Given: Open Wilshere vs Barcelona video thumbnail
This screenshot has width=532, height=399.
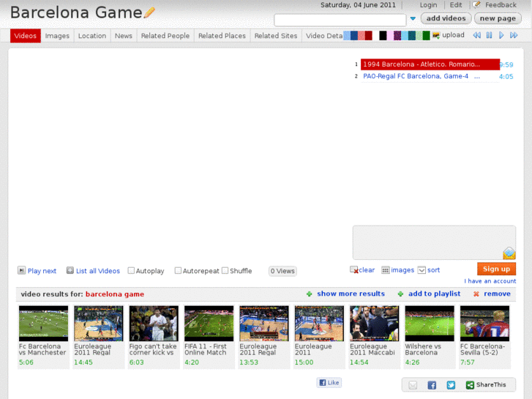Looking at the screenshot, I should [x=430, y=324].
